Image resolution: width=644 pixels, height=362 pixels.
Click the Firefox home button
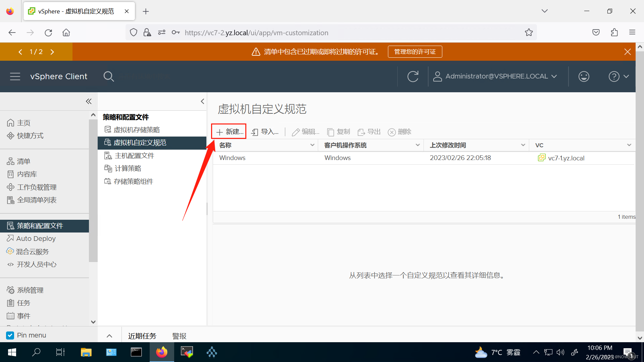tap(66, 33)
